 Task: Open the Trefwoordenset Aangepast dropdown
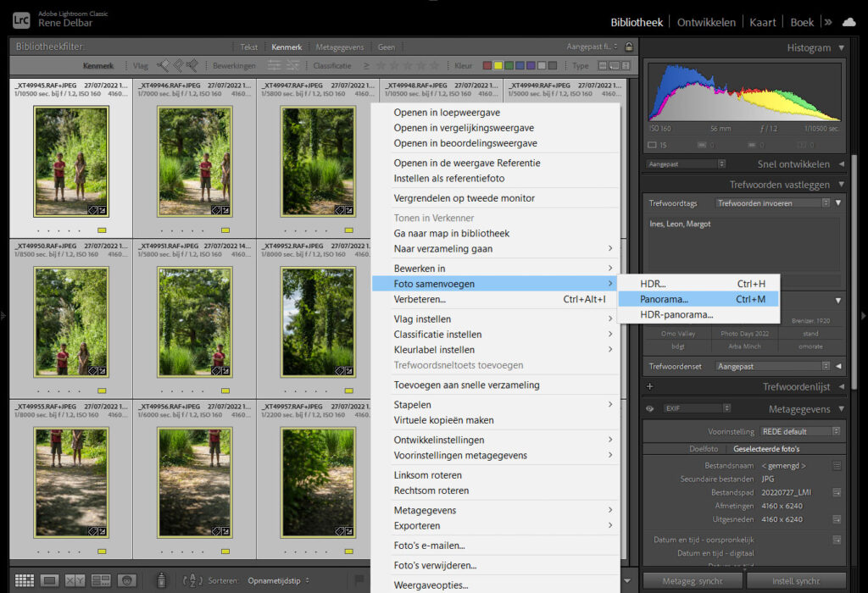point(773,366)
